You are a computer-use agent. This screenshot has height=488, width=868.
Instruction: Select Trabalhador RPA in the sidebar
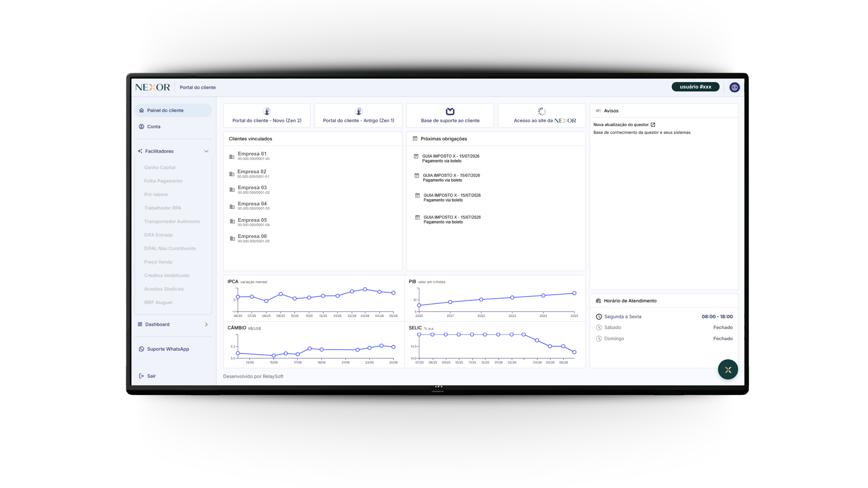pyautogui.click(x=162, y=208)
